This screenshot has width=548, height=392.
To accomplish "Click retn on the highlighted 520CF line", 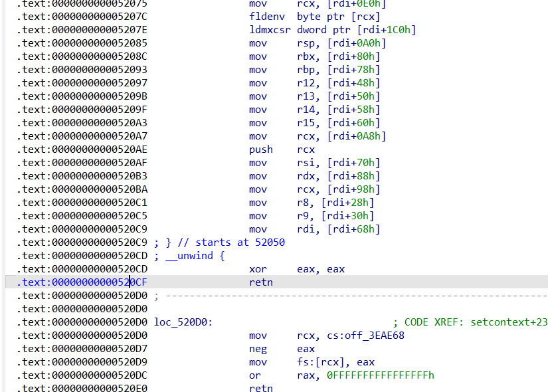I will 260,282.
